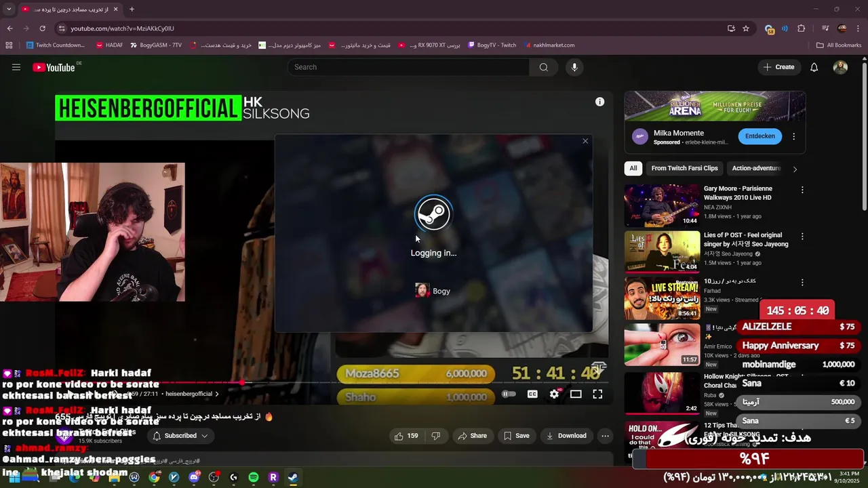Open the BogyGASM - 7TV bookmark
Screen dimensions: 868x488
click(155, 45)
